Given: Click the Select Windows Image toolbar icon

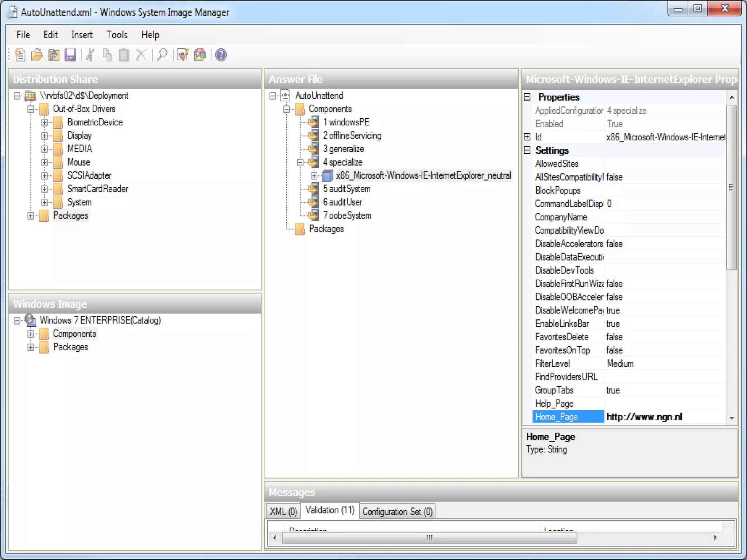Looking at the screenshot, I should [x=54, y=55].
